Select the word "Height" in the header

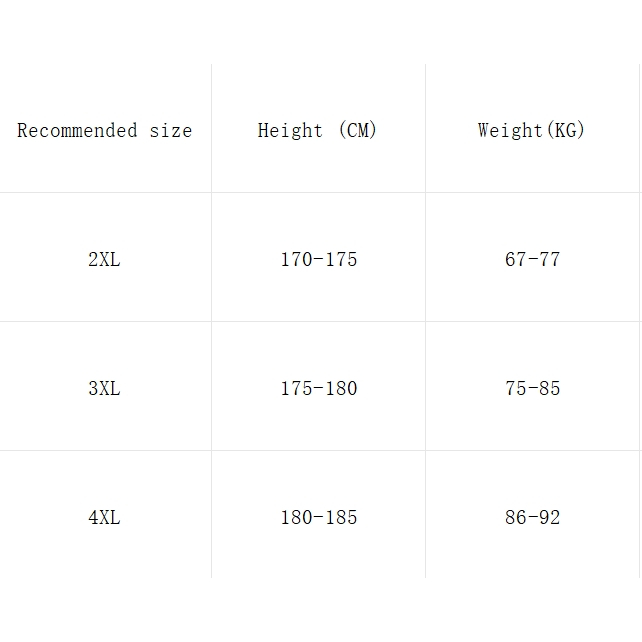290,131
